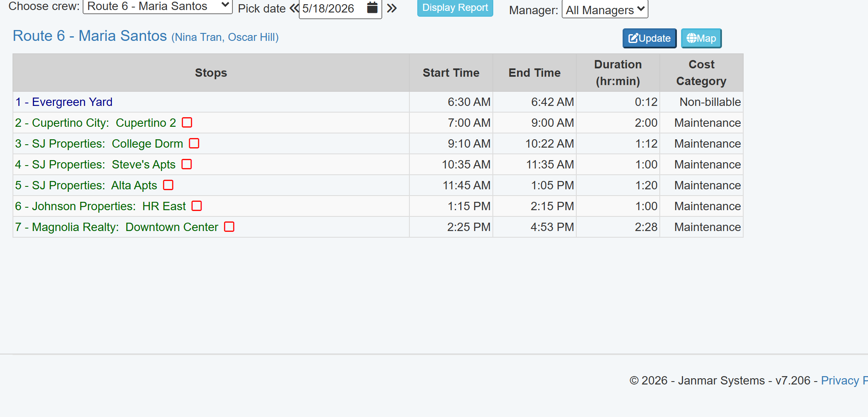This screenshot has height=417, width=868.
Task: Go to next date with double-right arrows
Action: tap(392, 8)
